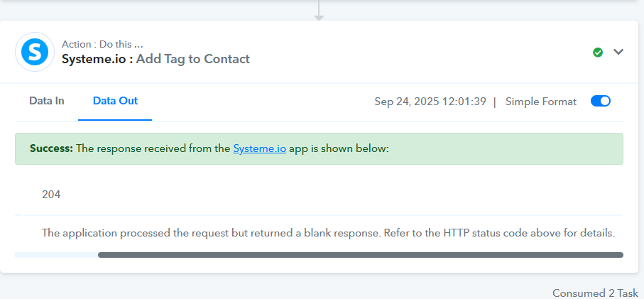644x299 pixels.
Task: Click the bold Success: label
Action: 51,148
